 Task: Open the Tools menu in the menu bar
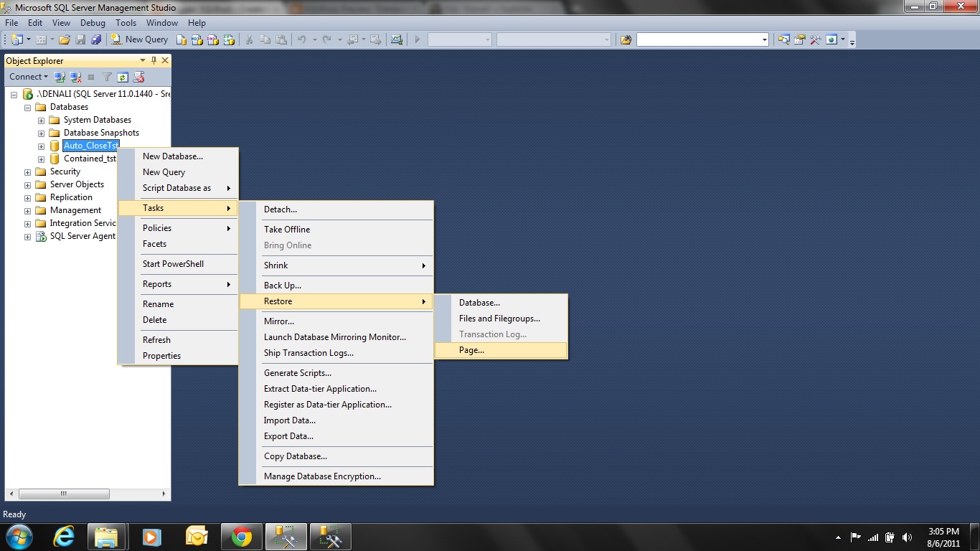[x=126, y=23]
